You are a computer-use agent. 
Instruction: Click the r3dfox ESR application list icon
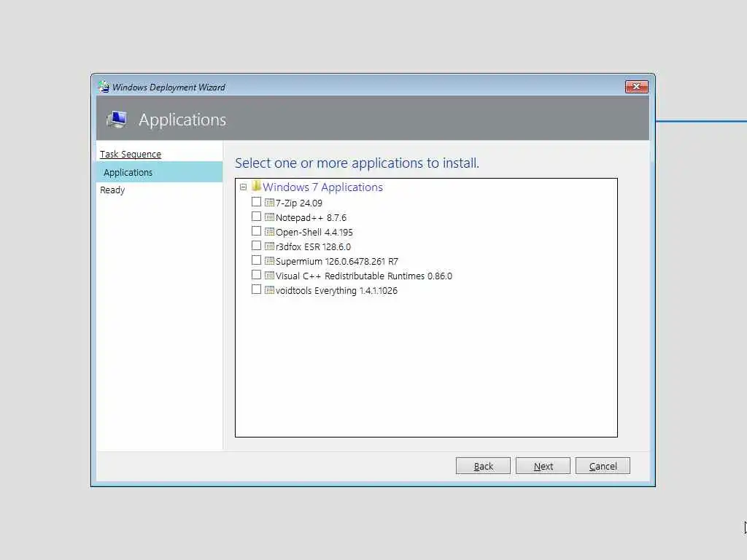(269, 246)
